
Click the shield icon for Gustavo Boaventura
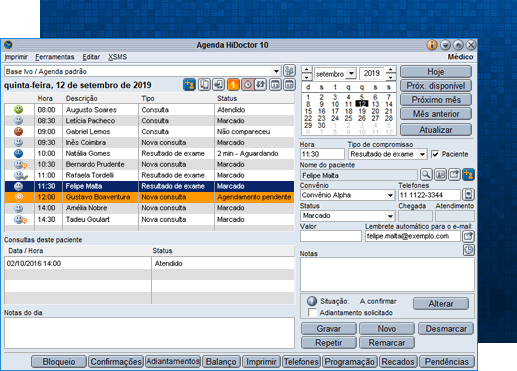[19, 197]
